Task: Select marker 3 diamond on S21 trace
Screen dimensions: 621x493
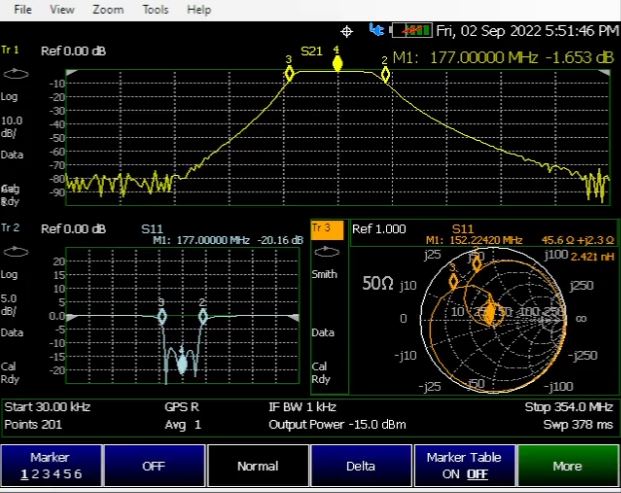Action: click(289, 73)
